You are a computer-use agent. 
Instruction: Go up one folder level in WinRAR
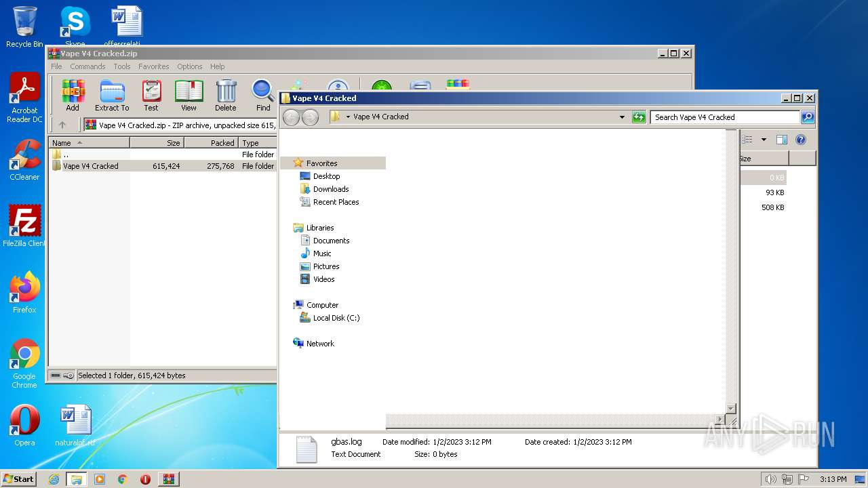[x=62, y=125]
